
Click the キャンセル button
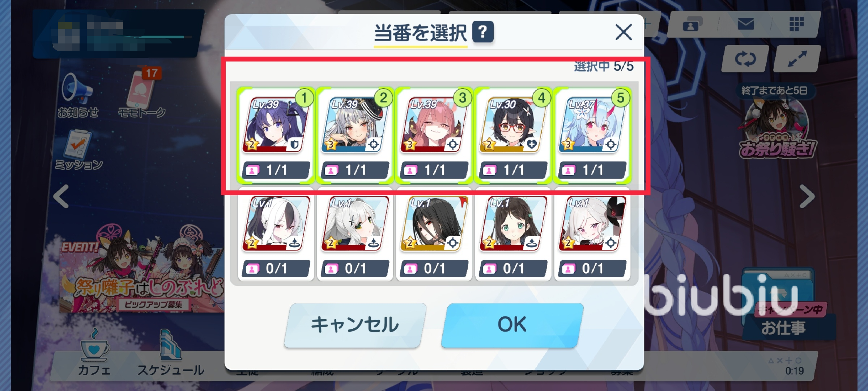click(355, 325)
